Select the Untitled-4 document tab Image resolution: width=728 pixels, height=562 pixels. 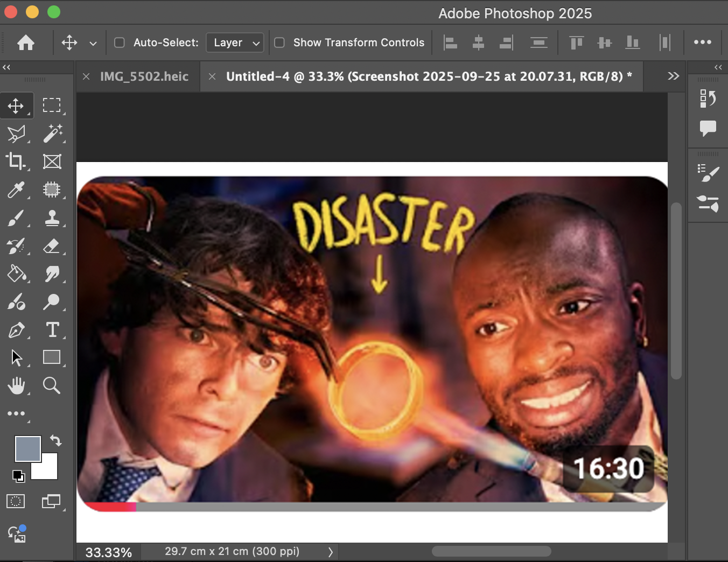(x=429, y=76)
